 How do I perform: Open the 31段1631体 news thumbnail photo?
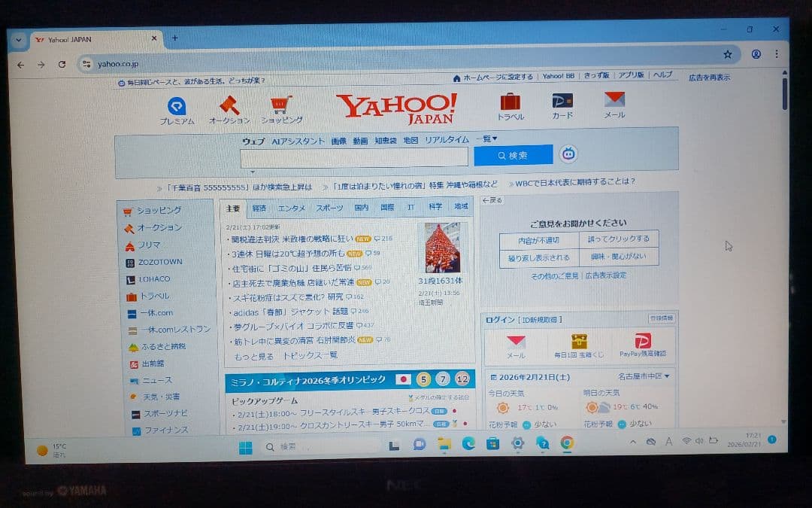442,248
